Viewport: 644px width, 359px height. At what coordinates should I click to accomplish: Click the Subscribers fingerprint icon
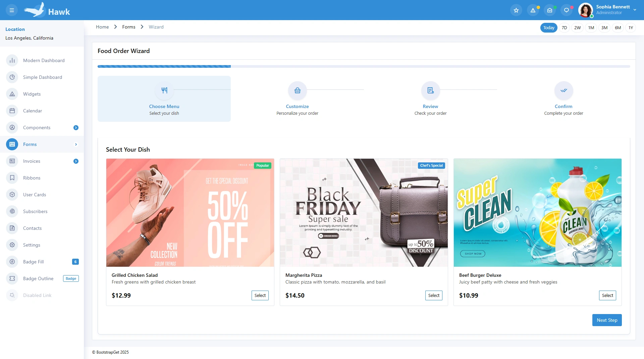coord(12,211)
